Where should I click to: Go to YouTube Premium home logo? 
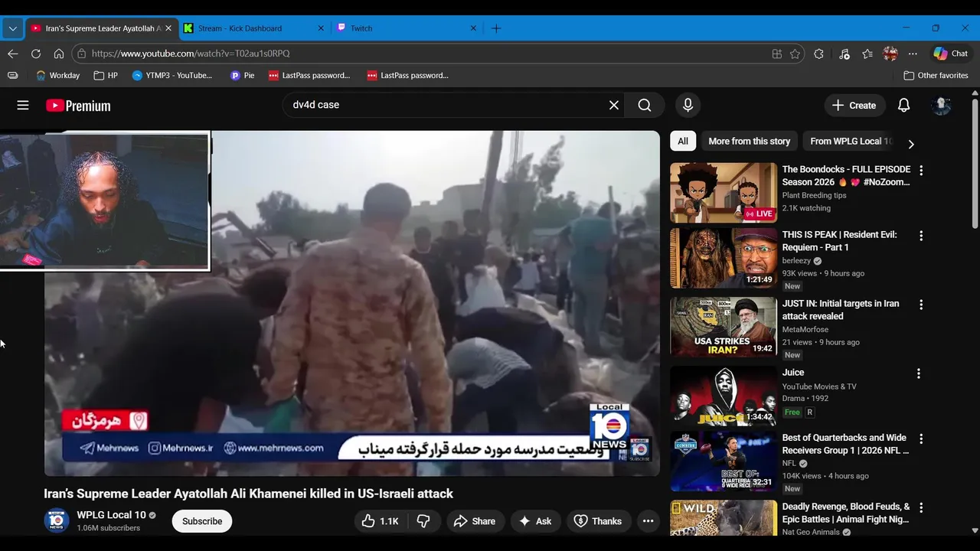pyautogui.click(x=78, y=106)
